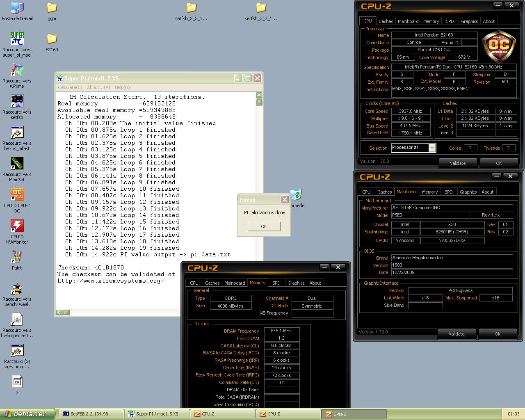
Task: Expand the Processor #1 selection dropdown
Action: [432, 148]
